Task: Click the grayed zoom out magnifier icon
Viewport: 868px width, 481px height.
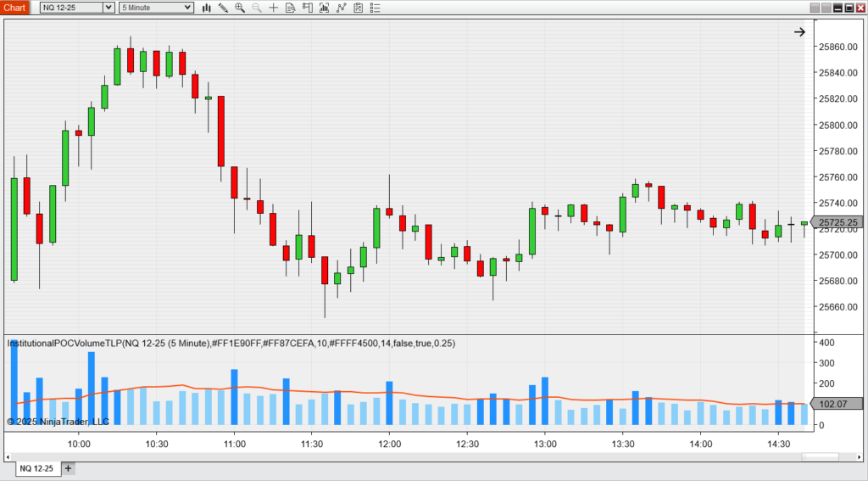Action: tap(256, 8)
